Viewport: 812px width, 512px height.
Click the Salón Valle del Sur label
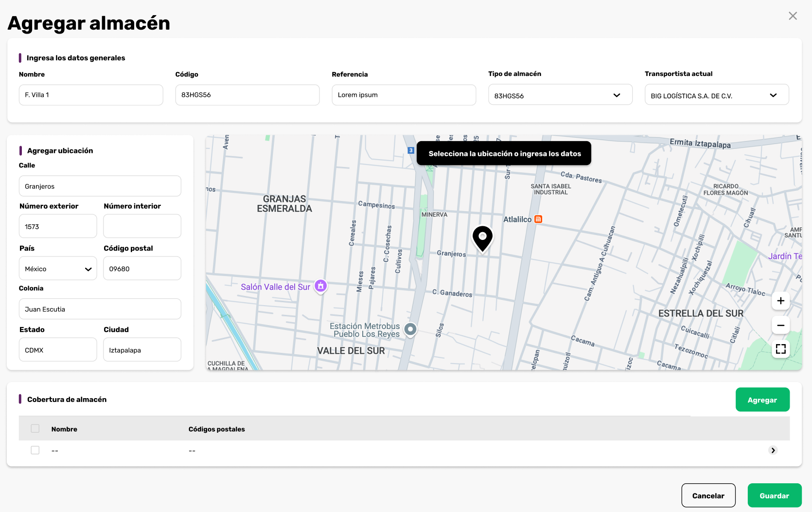click(x=275, y=287)
